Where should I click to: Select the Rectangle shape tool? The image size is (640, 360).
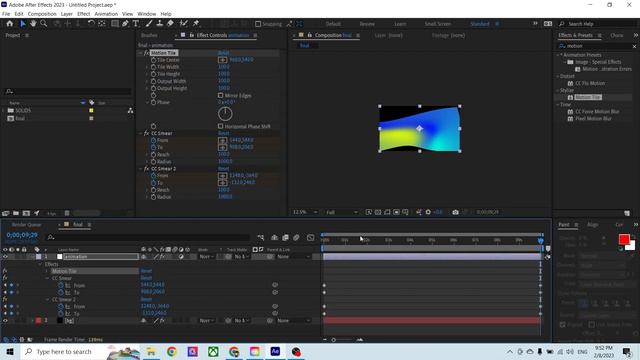(115, 24)
